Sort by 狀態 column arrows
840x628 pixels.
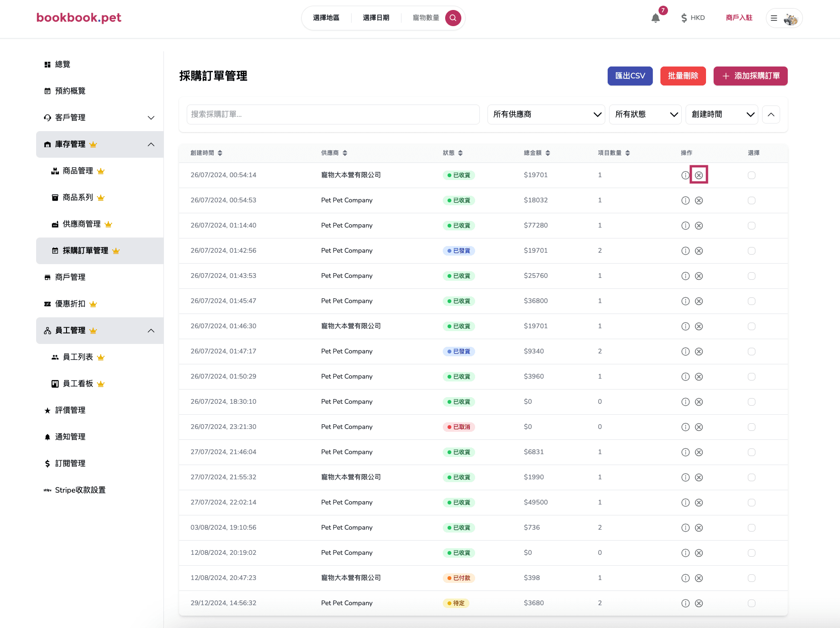pyautogui.click(x=460, y=153)
